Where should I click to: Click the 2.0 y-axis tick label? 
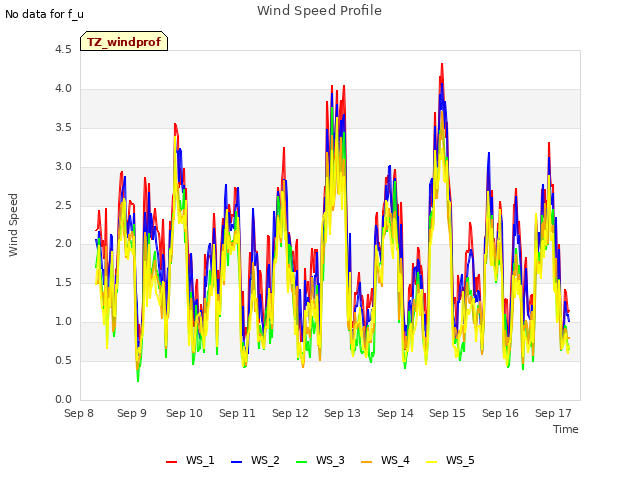(63, 244)
